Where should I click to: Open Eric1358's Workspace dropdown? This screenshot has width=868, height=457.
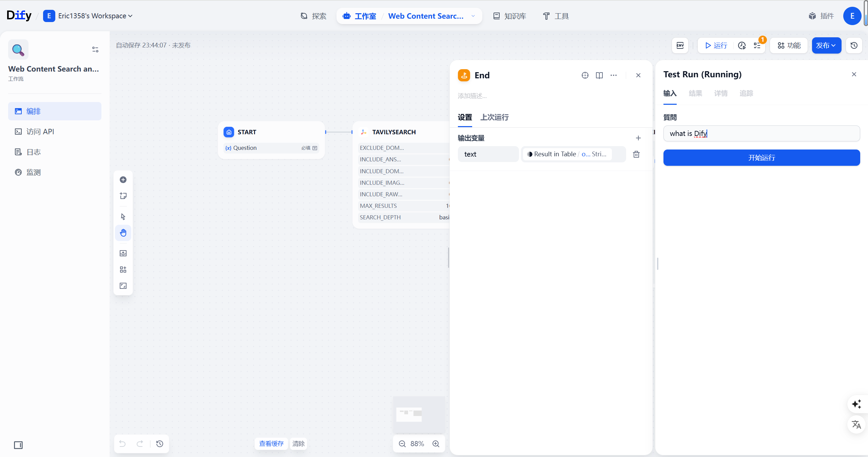coord(88,16)
